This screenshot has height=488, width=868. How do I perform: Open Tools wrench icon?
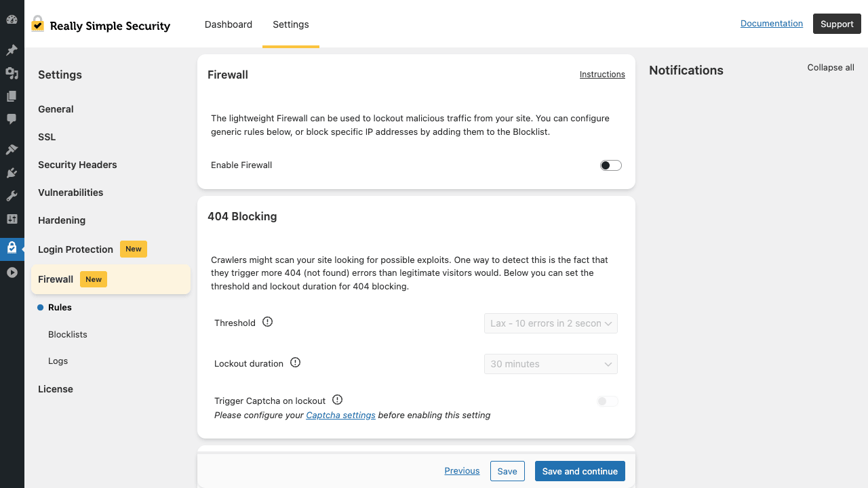[x=12, y=196]
